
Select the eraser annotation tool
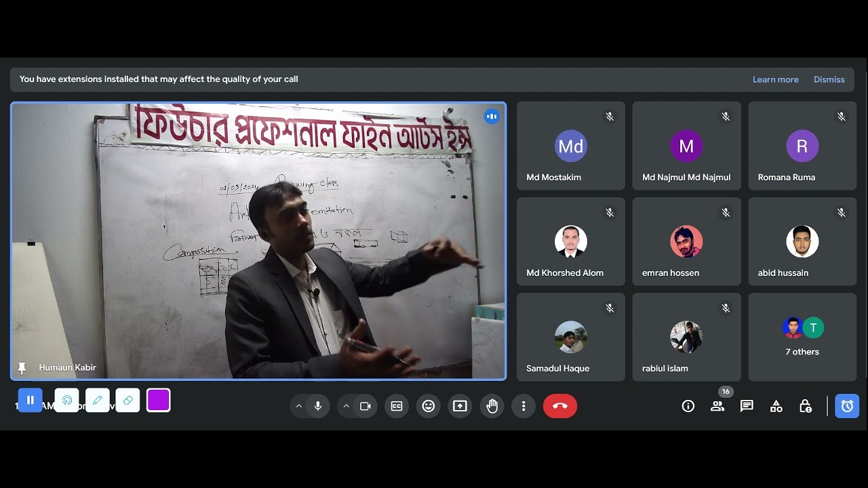coord(127,401)
